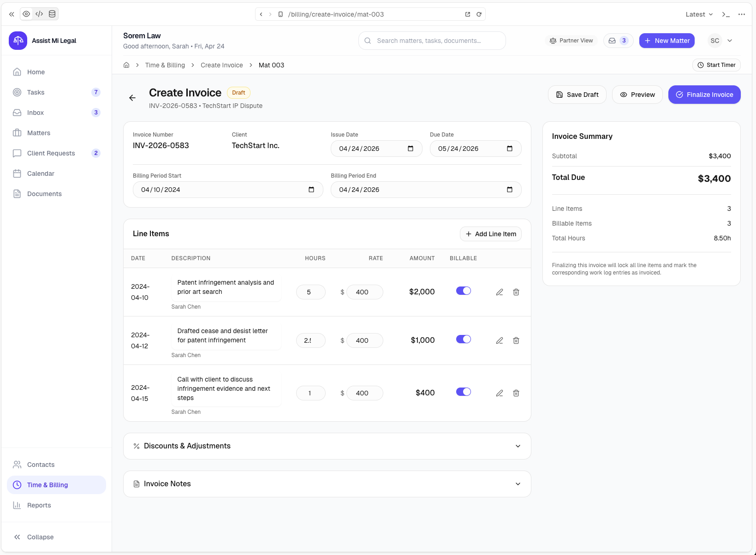Open the Home section in sidebar
756x555 pixels.
click(x=36, y=72)
